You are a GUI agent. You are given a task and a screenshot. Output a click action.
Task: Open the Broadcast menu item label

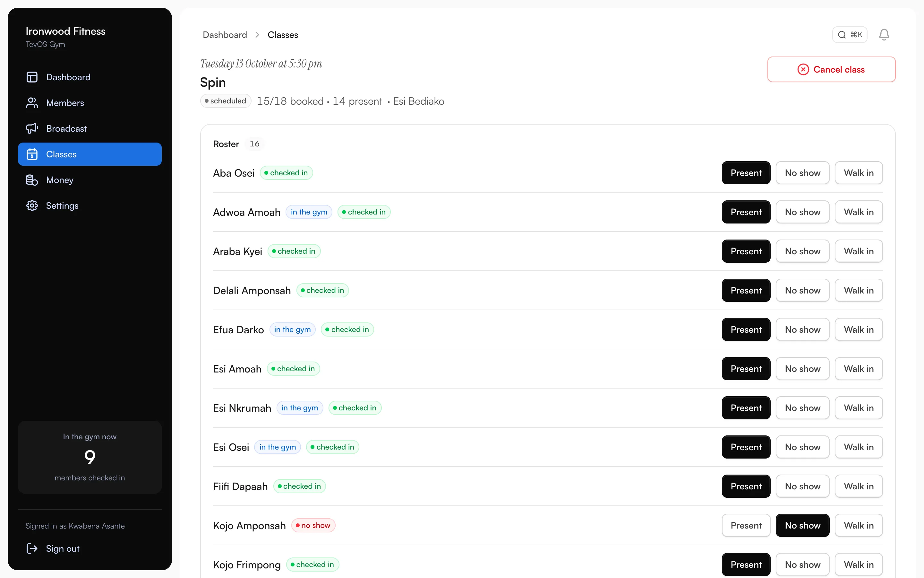coord(66,128)
